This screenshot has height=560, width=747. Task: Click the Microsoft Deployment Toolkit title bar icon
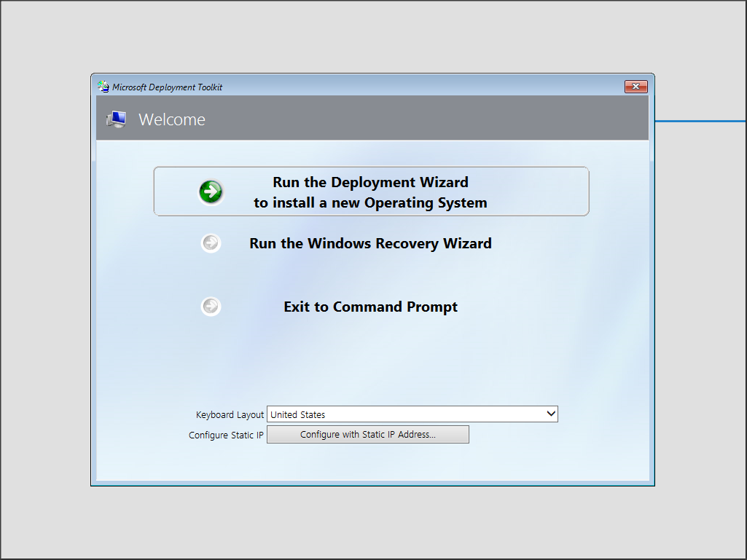pyautogui.click(x=103, y=87)
